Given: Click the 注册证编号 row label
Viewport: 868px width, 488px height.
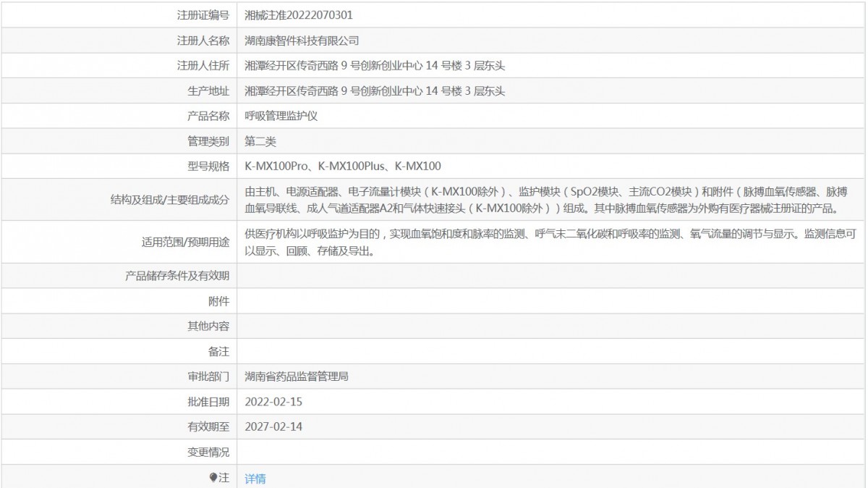Looking at the screenshot, I should coord(203,14).
